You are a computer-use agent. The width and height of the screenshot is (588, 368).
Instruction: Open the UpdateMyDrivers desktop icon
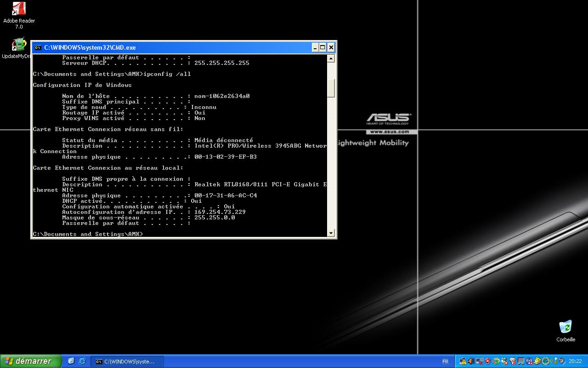(19, 45)
